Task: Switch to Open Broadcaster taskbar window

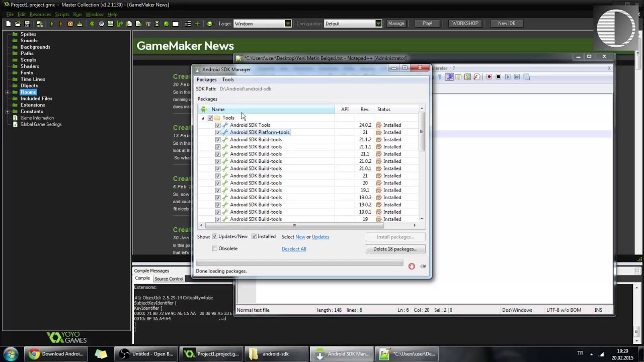Action: (146, 354)
